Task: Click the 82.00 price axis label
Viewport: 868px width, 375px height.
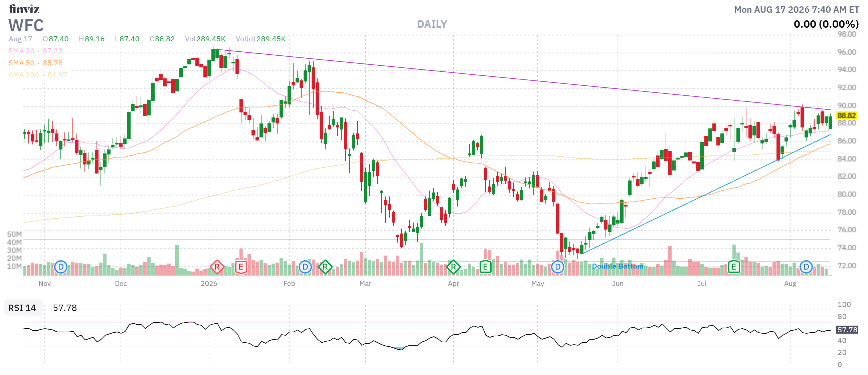Action: pos(846,176)
